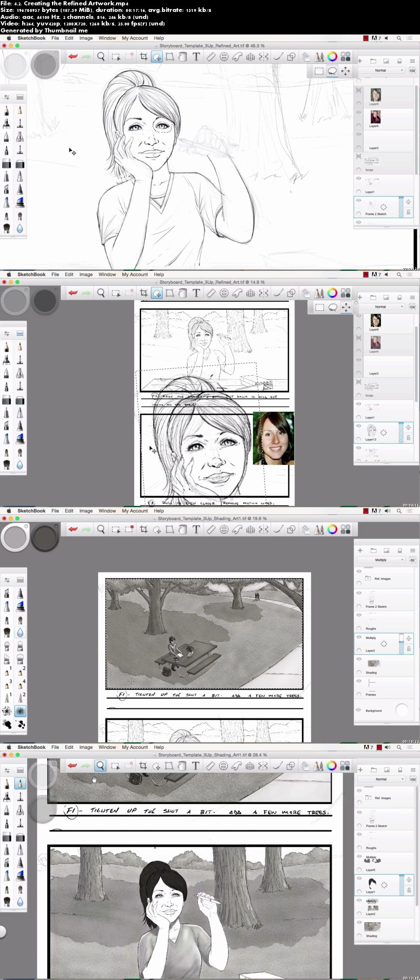Click the blue opacity slider on Layer2 row, 19.8 % window
Viewport: 420px width, 980px height.
[401, 644]
